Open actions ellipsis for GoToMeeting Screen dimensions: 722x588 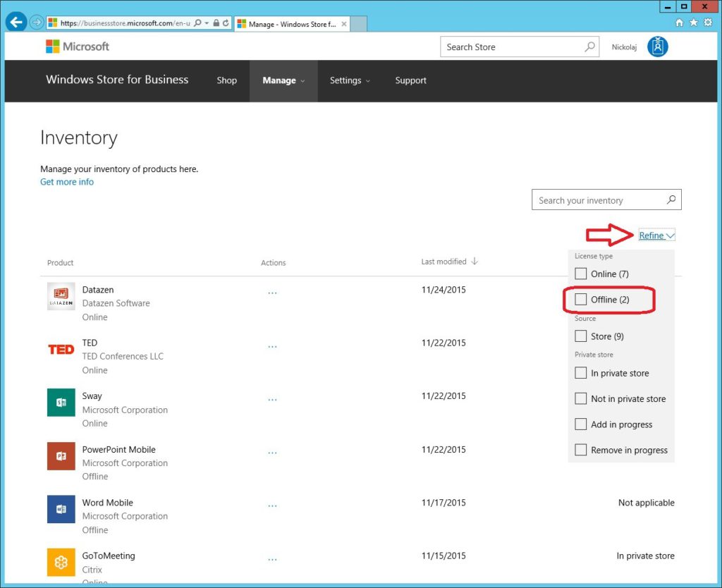(x=273, y=560)
